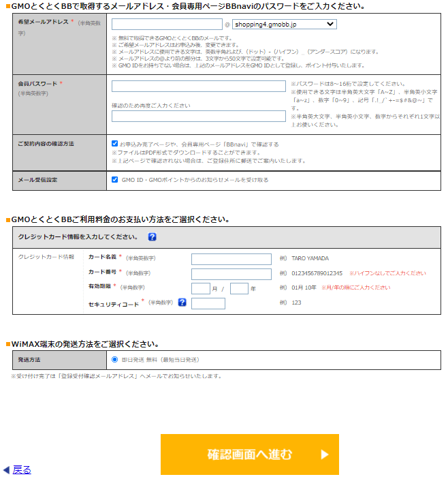Screen dimensions: 448x479
Task: Click the 希望メールアドレス label
Action: coord(43,22)
